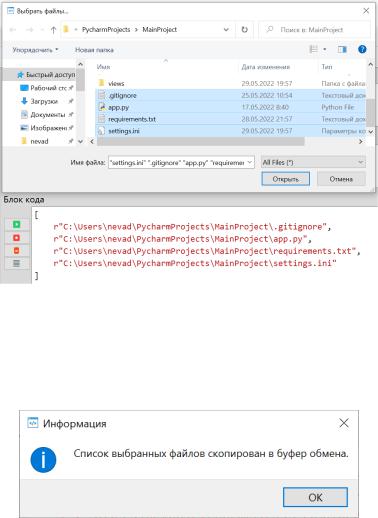Click the search field Поиск в MainProject
This screenshot has height=518, width=378.
(315, 30)
